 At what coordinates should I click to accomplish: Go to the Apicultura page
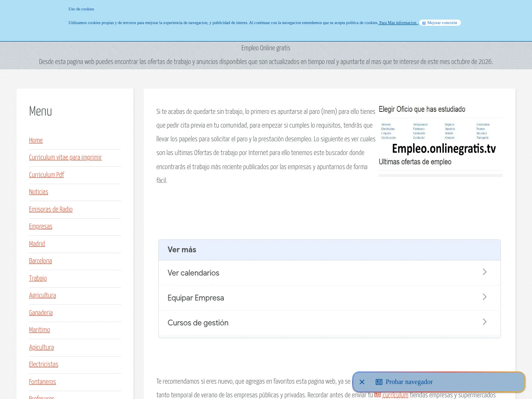point(42,347)
